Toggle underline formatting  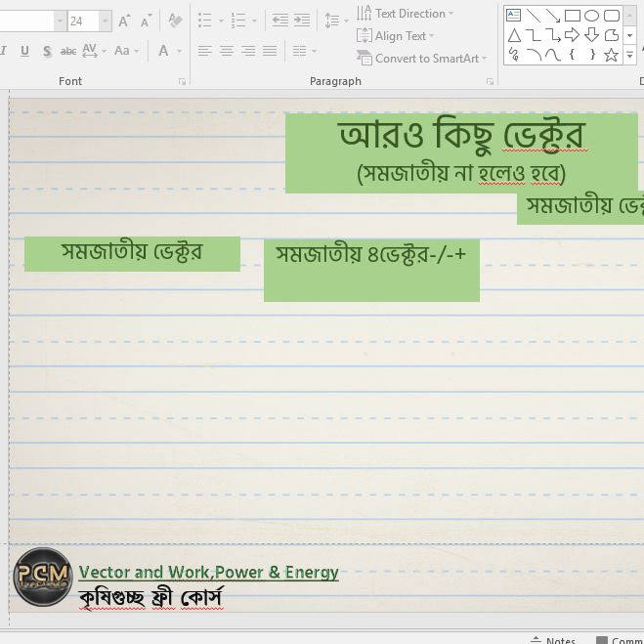point(24,51)
